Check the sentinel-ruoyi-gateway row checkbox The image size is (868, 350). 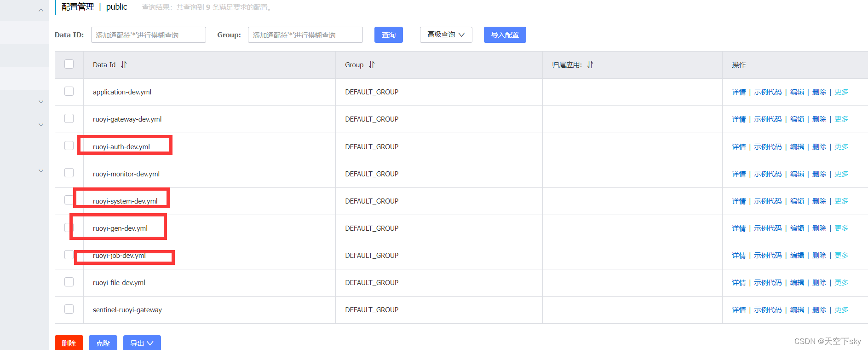[69, 309]
